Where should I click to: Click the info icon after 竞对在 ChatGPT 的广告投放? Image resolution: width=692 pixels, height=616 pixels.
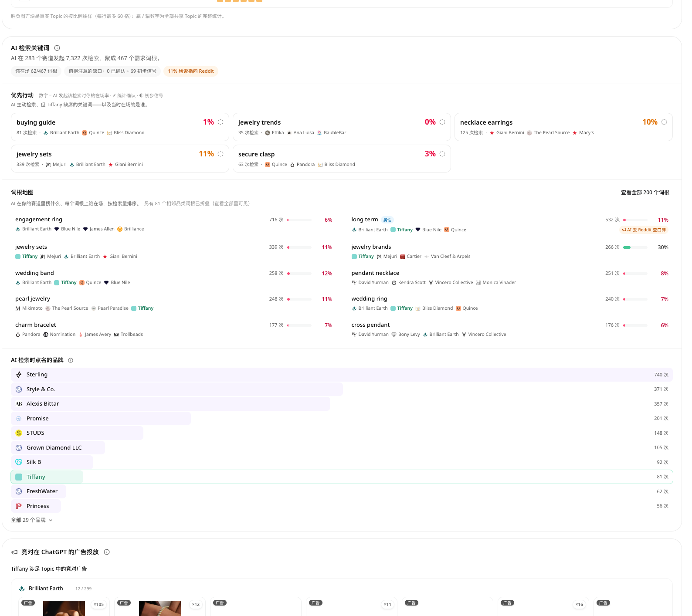(x=107, y=552)
